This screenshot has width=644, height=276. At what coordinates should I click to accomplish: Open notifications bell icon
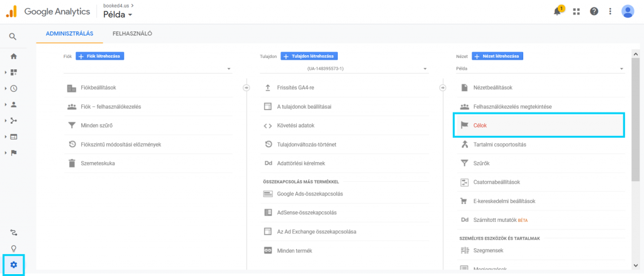[557, 11]
